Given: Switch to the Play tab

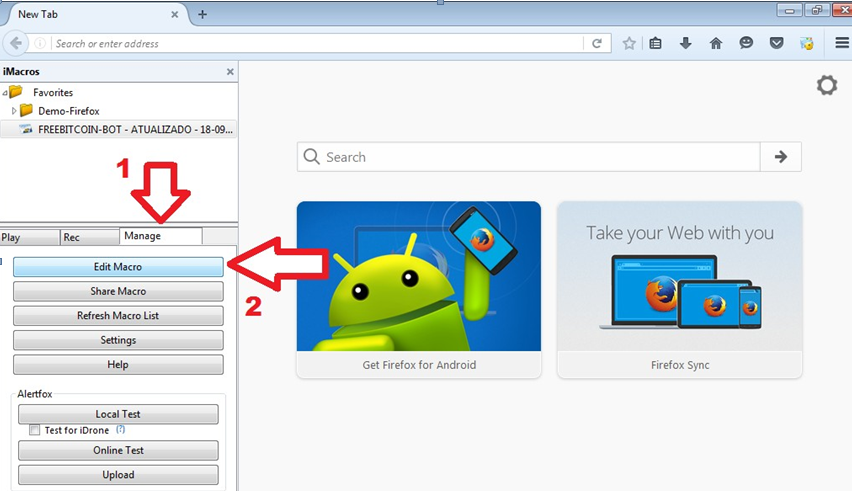Looking at the screenshot, I should (29, 237).
